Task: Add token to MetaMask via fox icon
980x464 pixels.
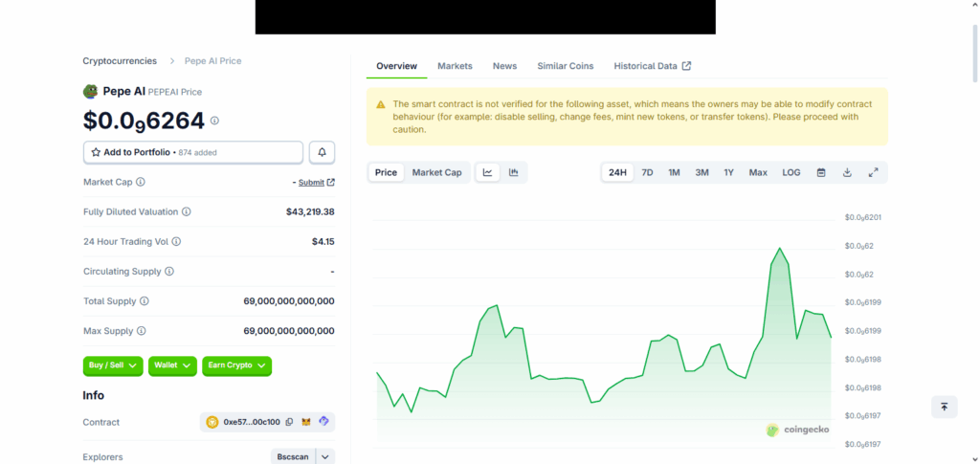Action: pyautogui.click(x=306, y=422)
